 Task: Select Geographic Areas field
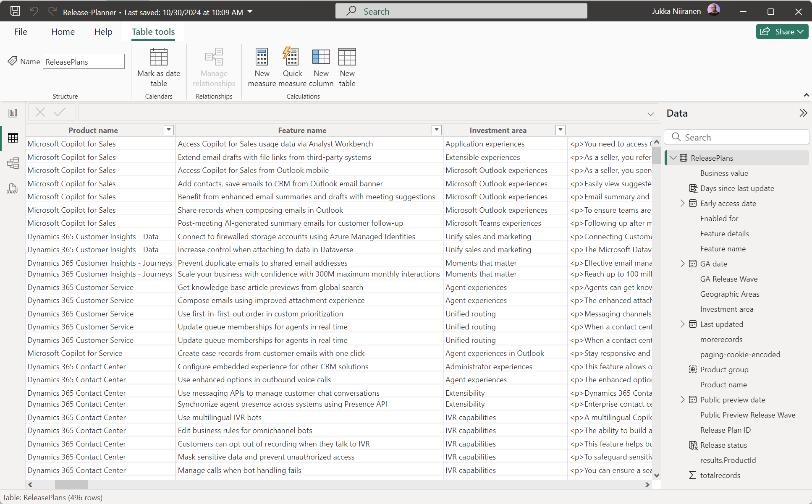(729, 294)
